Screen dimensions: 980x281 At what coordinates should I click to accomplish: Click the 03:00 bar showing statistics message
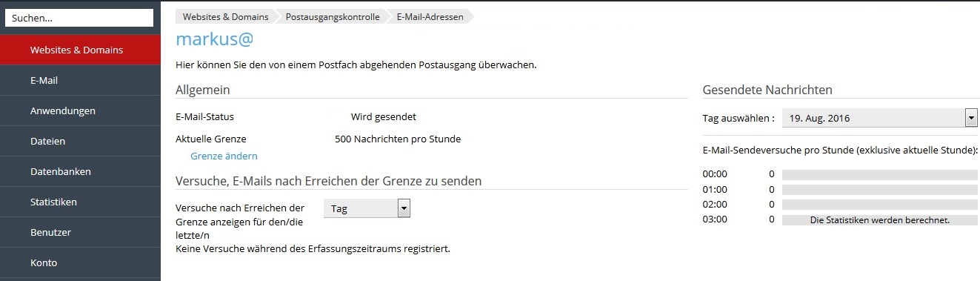point(880,220)
